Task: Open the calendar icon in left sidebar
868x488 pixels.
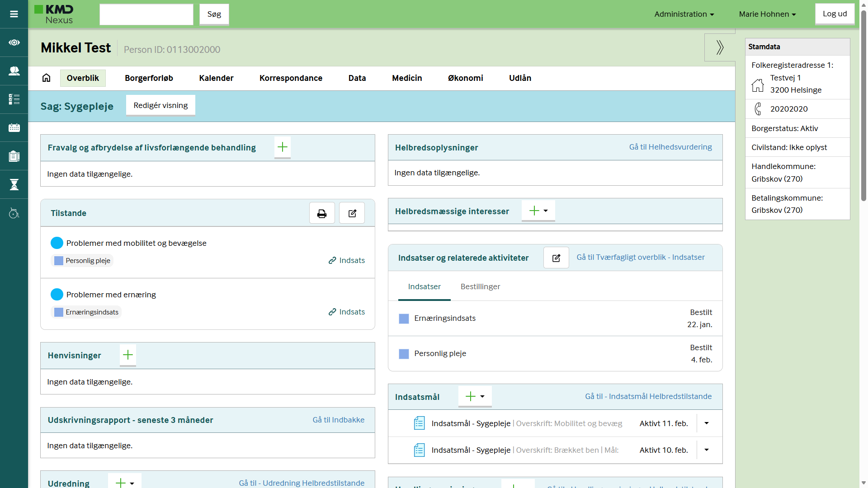Action: coord(14,128)
